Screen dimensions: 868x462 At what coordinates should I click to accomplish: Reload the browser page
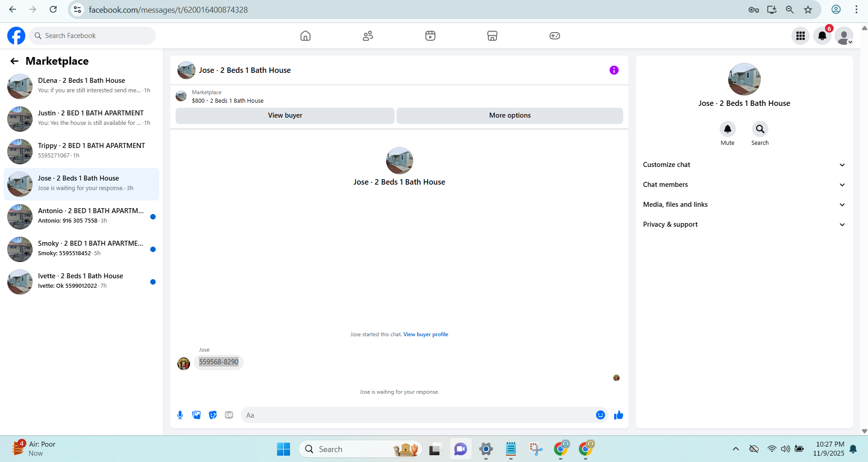[53, 10]
